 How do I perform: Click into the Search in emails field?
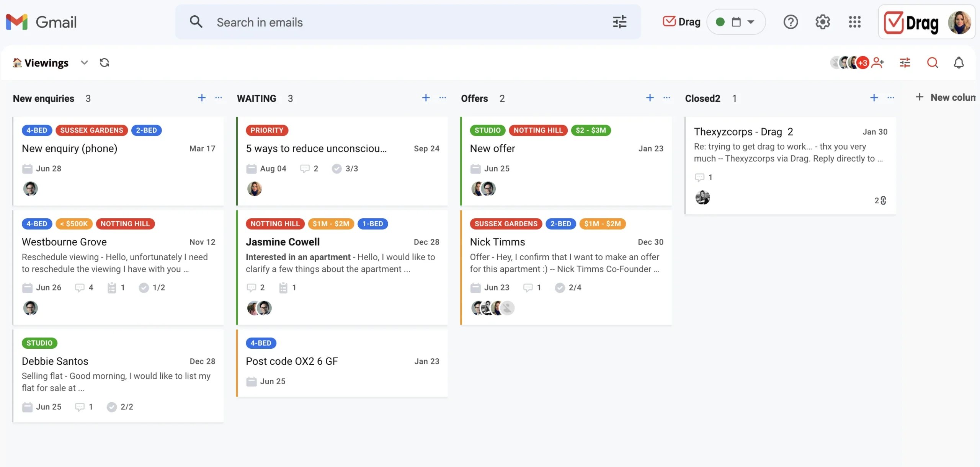(x=408, y=22)
